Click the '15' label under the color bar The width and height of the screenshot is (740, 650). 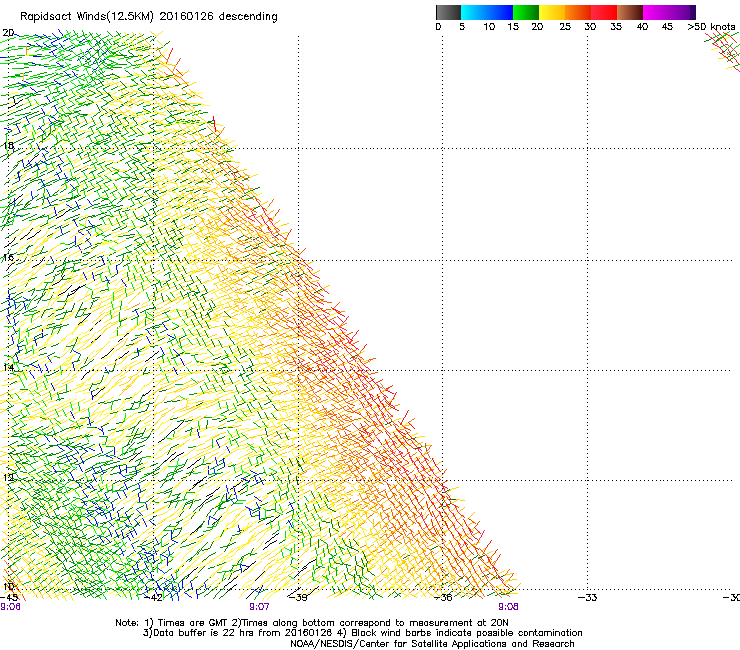[x=513, y=27]
